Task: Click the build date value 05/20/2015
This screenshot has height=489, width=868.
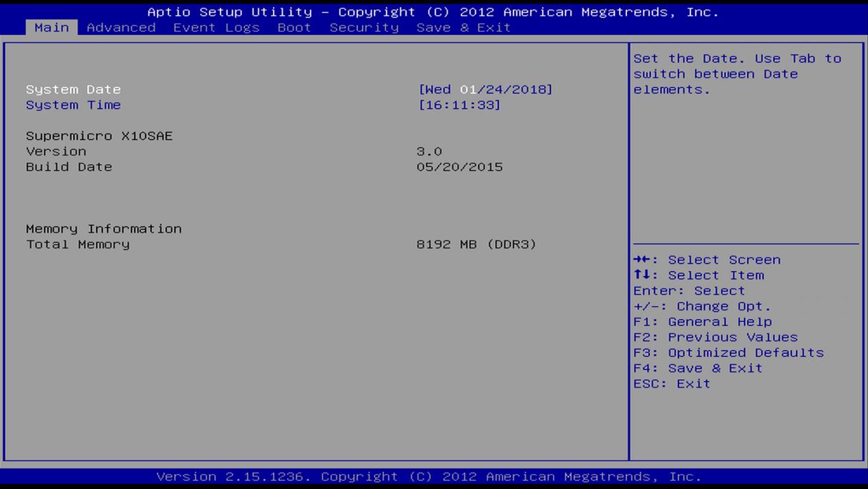Action: [459, 167]
